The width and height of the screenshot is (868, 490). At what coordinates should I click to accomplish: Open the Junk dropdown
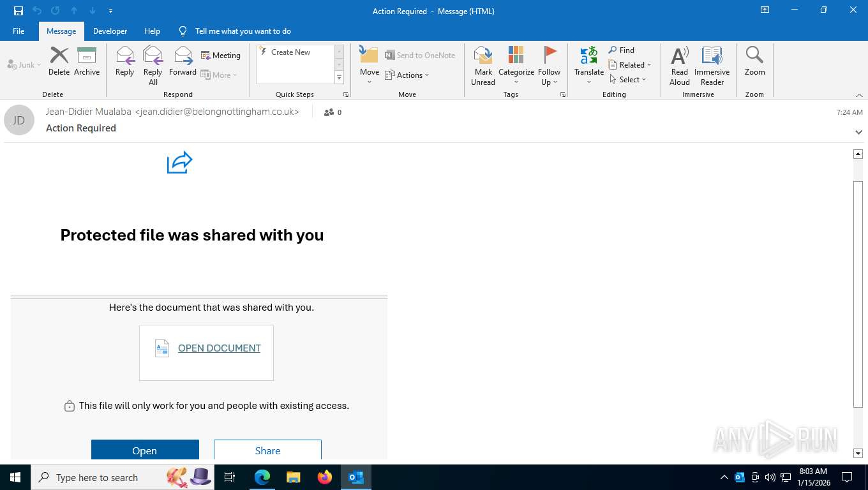[x=24, y=64]
